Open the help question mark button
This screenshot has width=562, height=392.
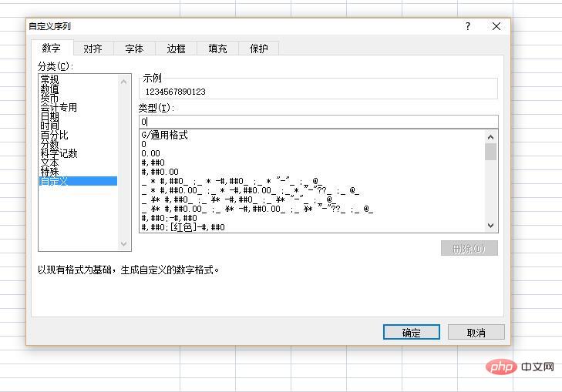tap(467, 26)
